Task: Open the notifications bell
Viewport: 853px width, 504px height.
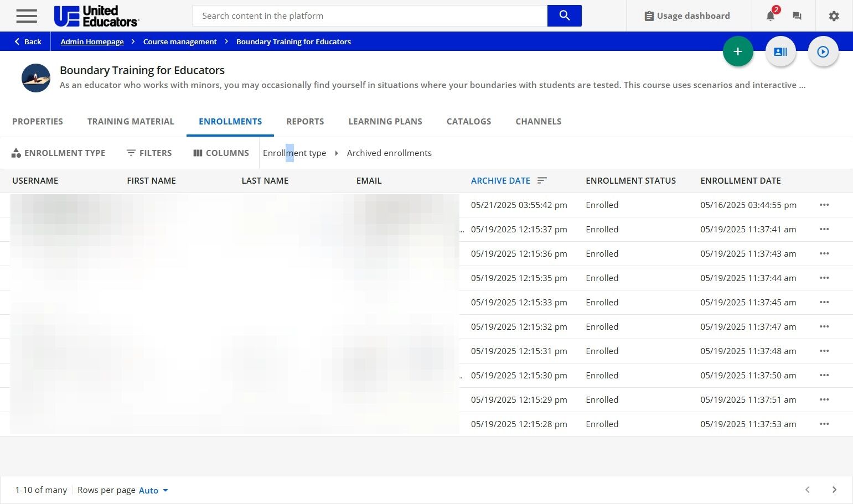Action: point(771,16)
